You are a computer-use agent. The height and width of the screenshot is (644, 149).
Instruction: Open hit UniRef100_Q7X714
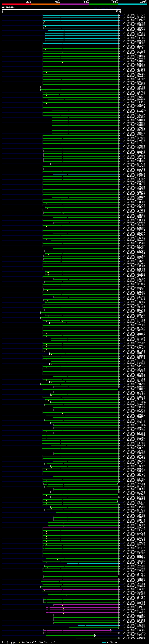tap(133, 602)
